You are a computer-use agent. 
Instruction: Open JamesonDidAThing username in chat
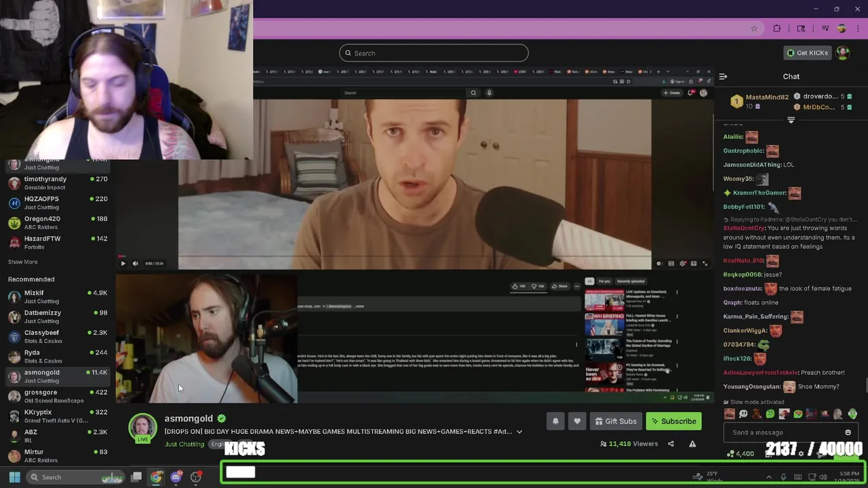tap(752, 165)
